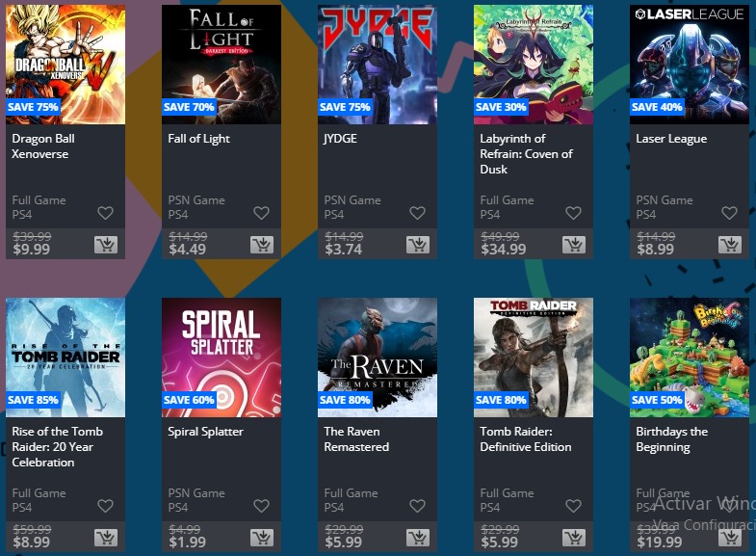Open Birthdays the Beginning title link
This screenshot has height=556, width=756.
pyautogui.click(x=671, y=438)
